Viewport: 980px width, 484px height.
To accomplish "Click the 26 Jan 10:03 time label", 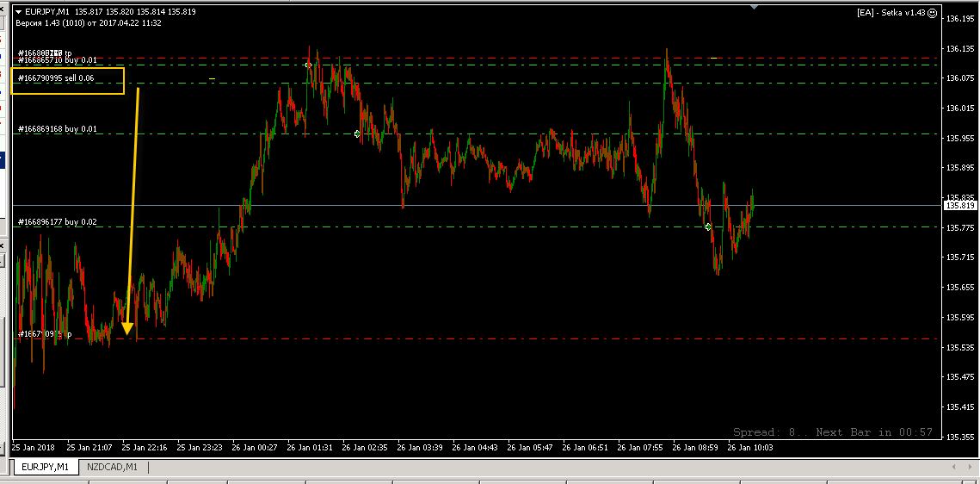I will click(750, 448).
